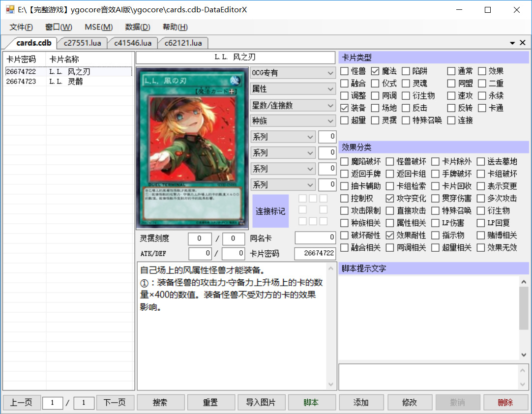Viewport: 532px width, 414px height.
Task: Click the card name field L.L. 风之刃
Action: (236, 58)
